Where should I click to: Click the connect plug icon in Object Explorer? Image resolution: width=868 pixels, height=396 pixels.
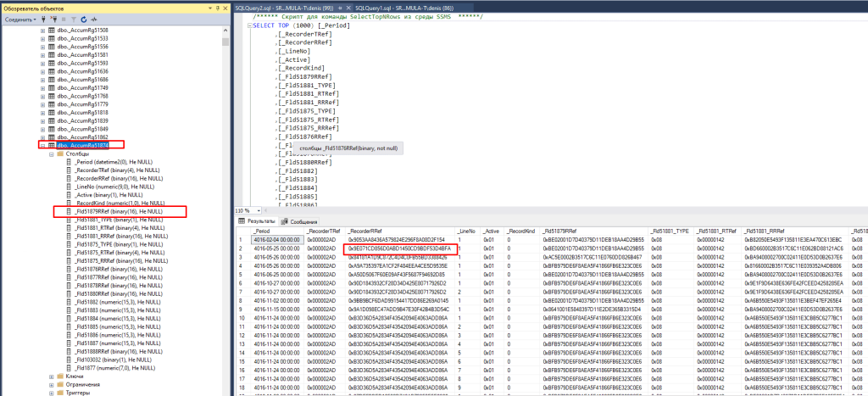(43, 18)
